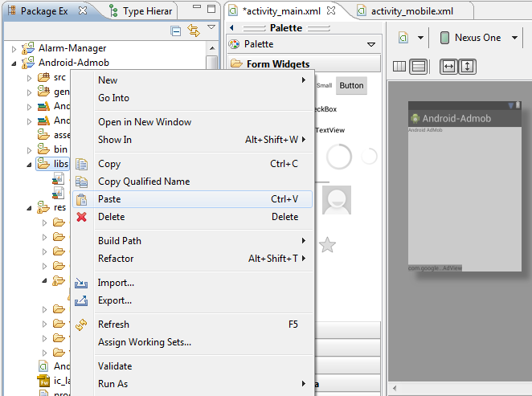Viewport: 532px width, 396px height.
Task: Collapse the res folder node
Action: click(x=29, y=208)
